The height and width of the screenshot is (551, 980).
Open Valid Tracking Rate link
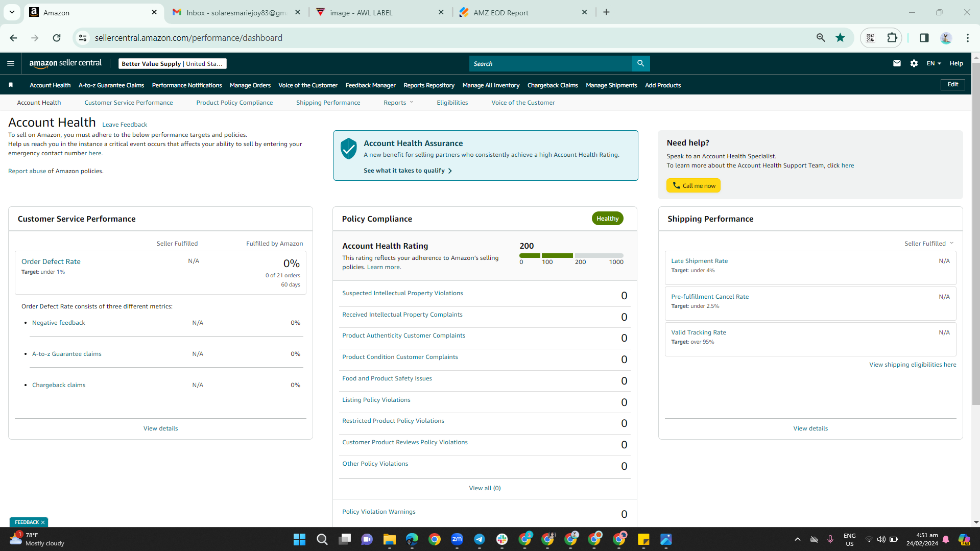698,332
